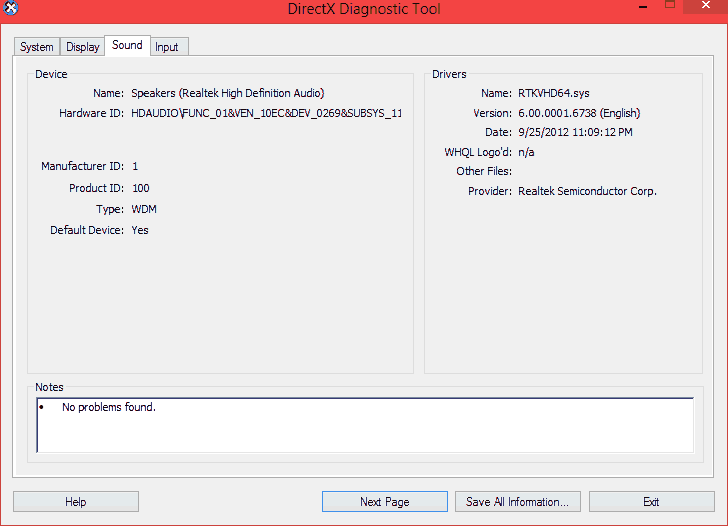Select the Sound tab
The height and width of the screenshot is (526, 728).
(127, 45)
